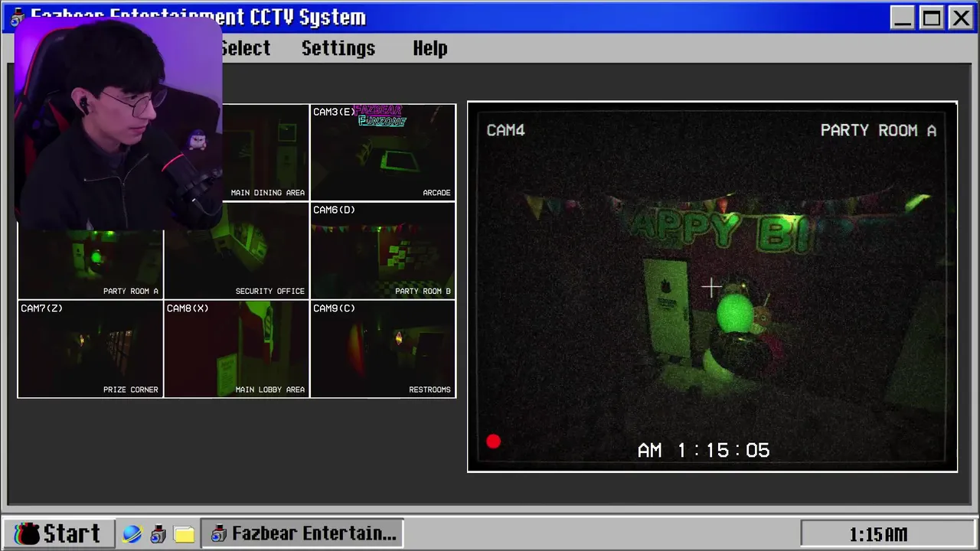Switch to CAM3(E) Arcade feed
Viewport: 980px width, 551px height.
[x=383, y=152]
